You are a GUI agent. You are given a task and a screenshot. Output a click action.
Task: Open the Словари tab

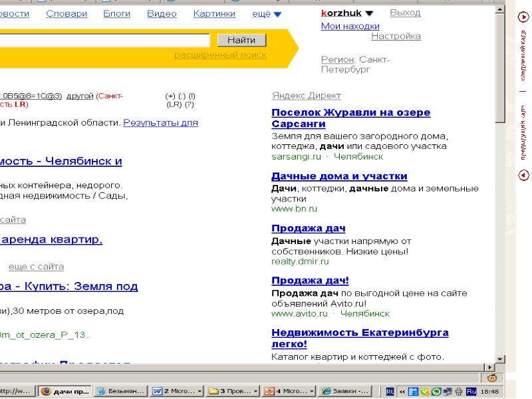(66, 13)
